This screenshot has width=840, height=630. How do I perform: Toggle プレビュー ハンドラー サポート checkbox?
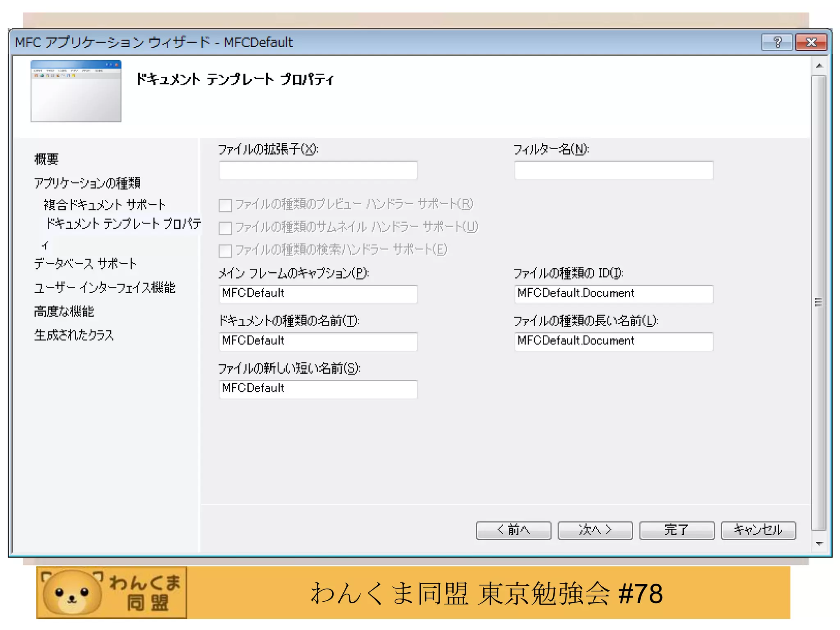225,205
